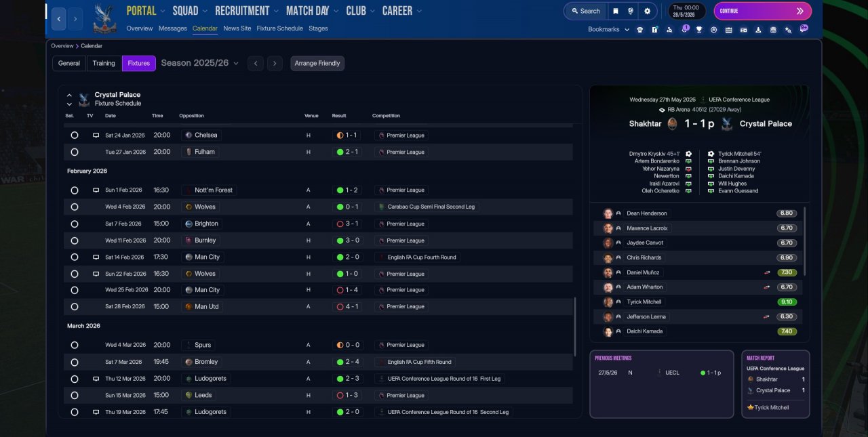Click the down chevron beside Fixture Schedule
Viewport: 868px width, 437px height.
pyautogui.click(x=69, y=104)
